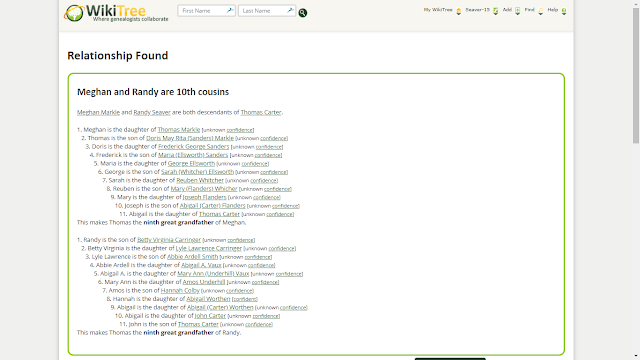This screenshot has width=640, height=360.
Task: Open Abigail Worthen profile link
Action: (x=208, y=299)
